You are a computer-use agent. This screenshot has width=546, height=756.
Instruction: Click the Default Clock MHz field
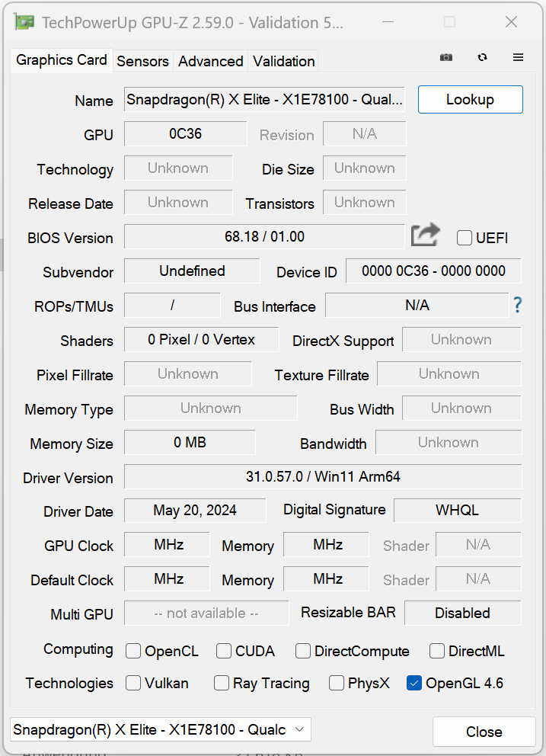point(167,578)
